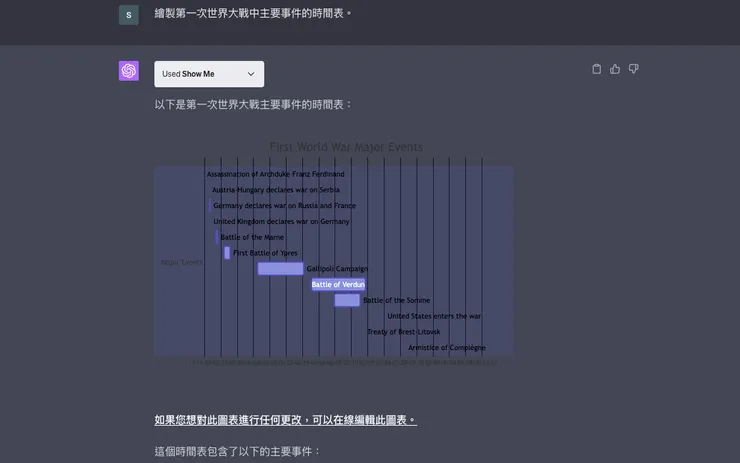Click the Assassination of Archduke Franz Ferdinand label
The height and width of the screenshot is (463, 740).
pos(276,174)
